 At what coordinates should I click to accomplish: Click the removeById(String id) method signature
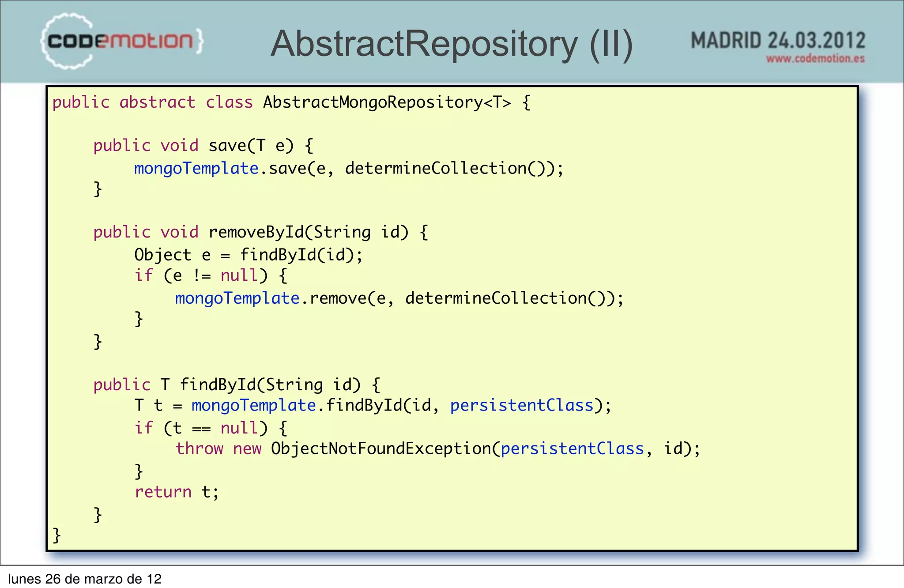point(308,232)
